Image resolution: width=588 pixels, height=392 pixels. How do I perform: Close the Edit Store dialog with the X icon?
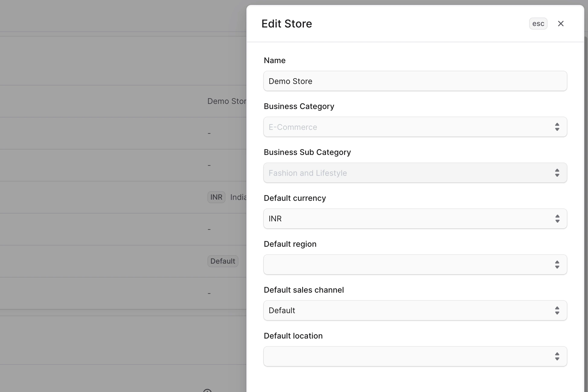coord(561,23)
